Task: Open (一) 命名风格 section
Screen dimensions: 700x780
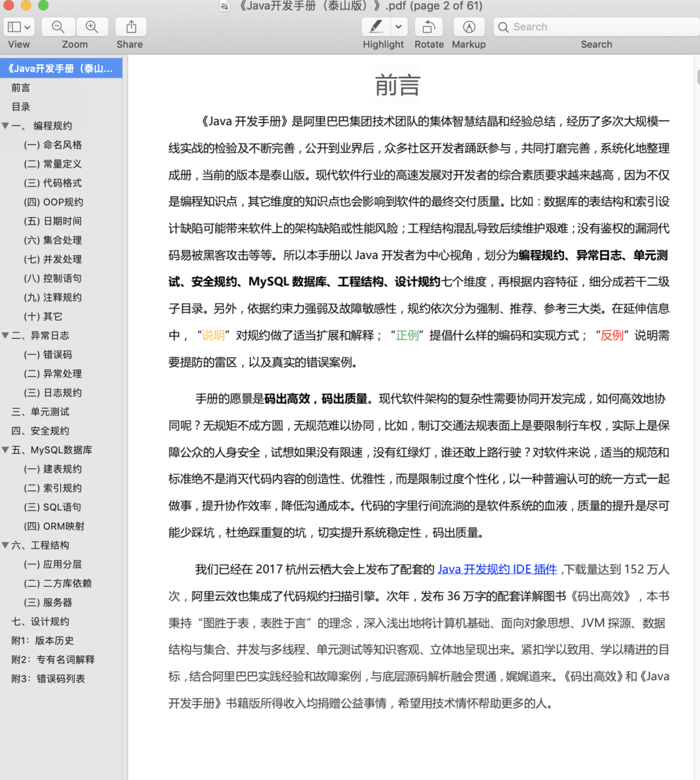Action: (52, 145)
